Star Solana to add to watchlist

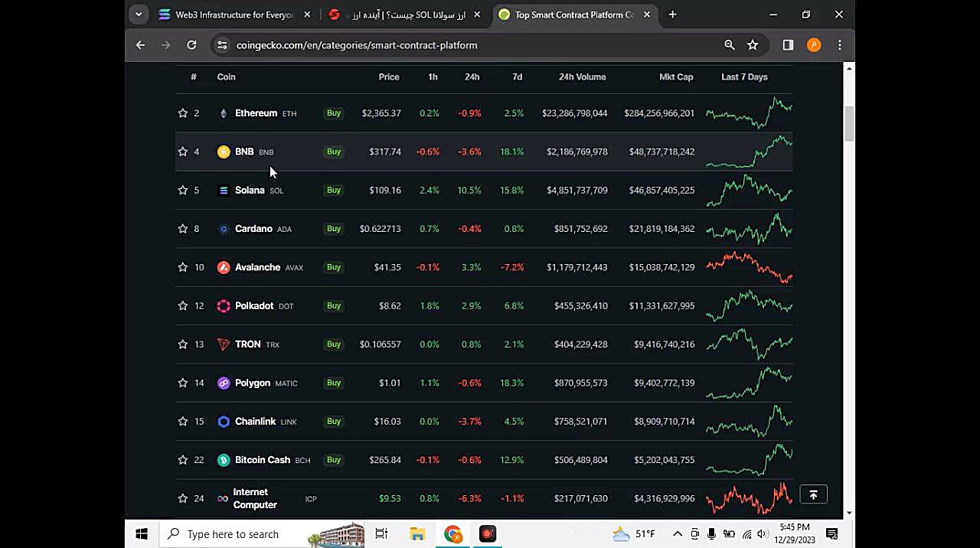click(x=182, y=190)
